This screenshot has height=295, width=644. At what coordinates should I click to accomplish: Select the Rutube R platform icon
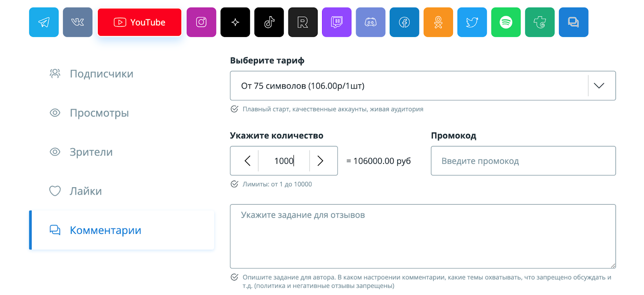click(x=303, y=22)
